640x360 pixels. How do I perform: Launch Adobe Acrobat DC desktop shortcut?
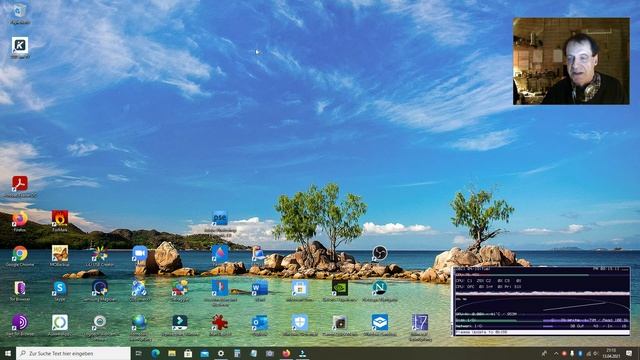(x=20, y=184)
